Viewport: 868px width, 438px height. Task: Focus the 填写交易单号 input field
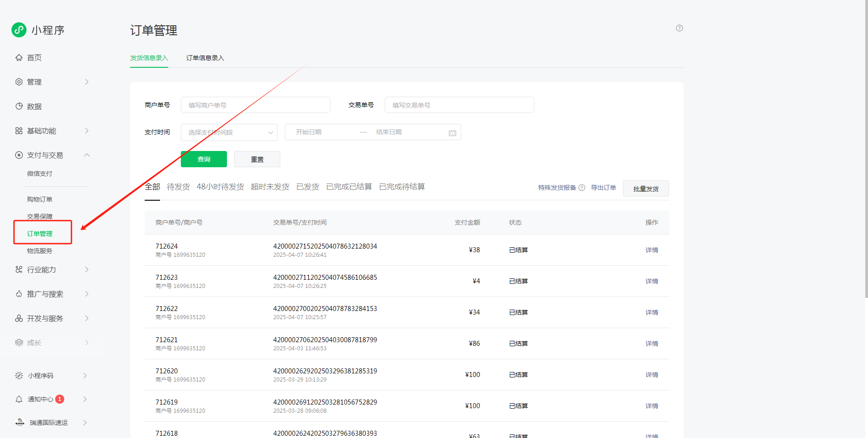pyautogui.click(x=459, y=105)
